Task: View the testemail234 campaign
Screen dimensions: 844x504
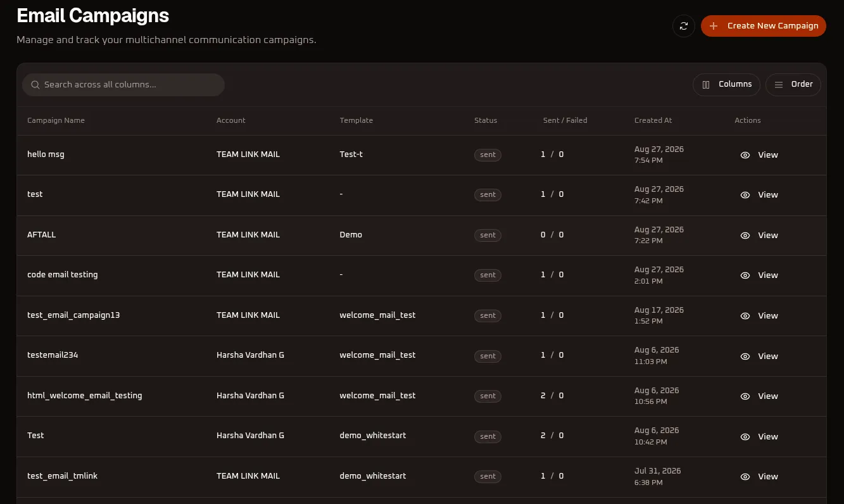Action: pyautogui.click(x=759, y=356)
